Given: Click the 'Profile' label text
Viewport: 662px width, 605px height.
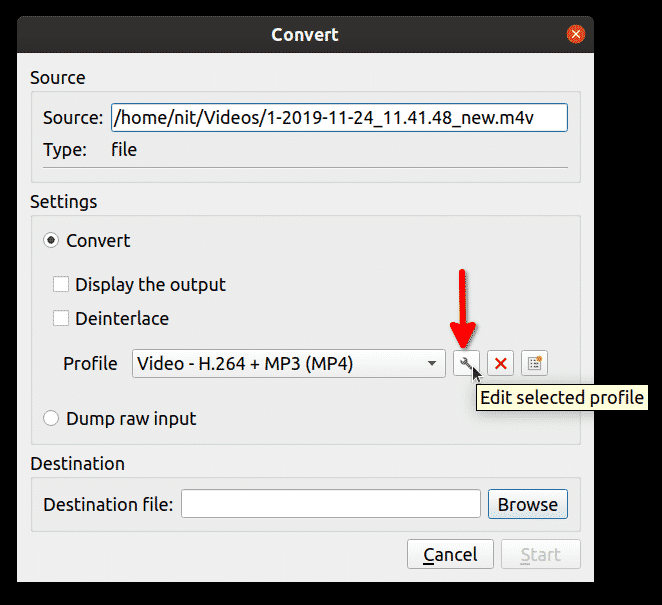Looking at the screenshot, I should point(90,364).
